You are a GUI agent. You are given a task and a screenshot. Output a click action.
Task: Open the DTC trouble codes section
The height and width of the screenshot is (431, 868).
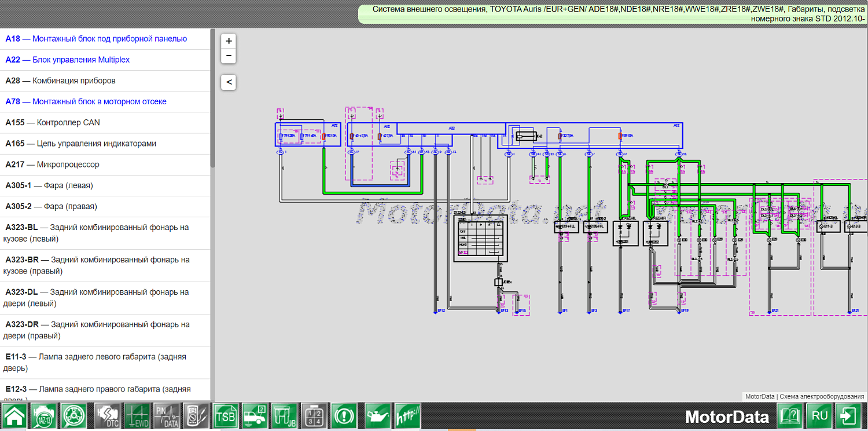click(x=106, y=417)
